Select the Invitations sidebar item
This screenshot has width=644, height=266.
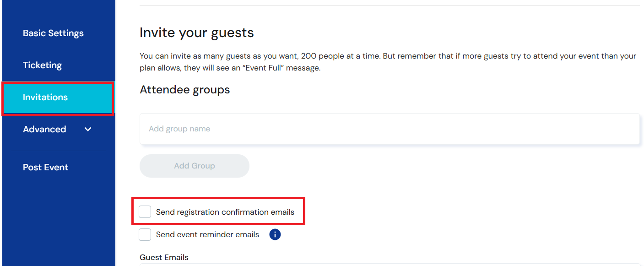coord(45,97)
